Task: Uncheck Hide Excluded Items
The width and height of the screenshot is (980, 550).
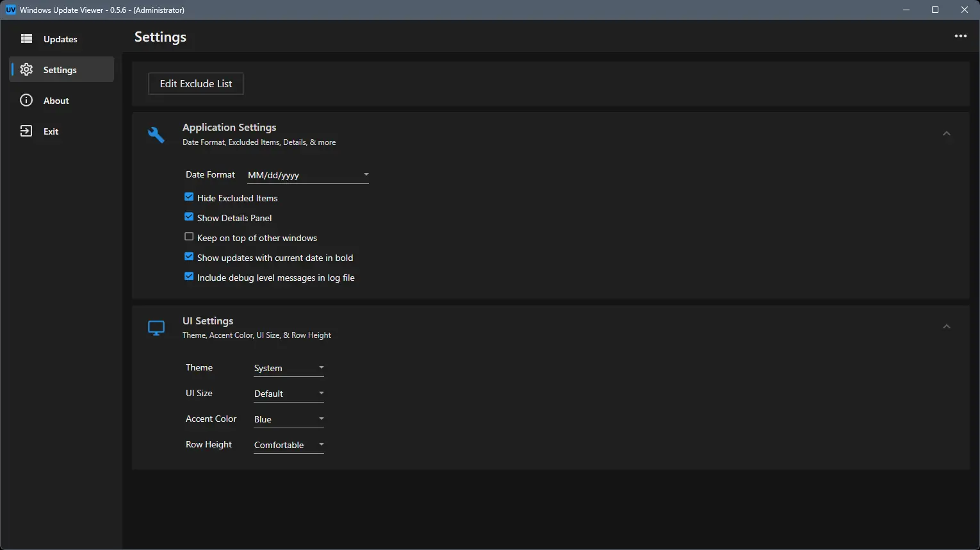Action: click(189, 197)
